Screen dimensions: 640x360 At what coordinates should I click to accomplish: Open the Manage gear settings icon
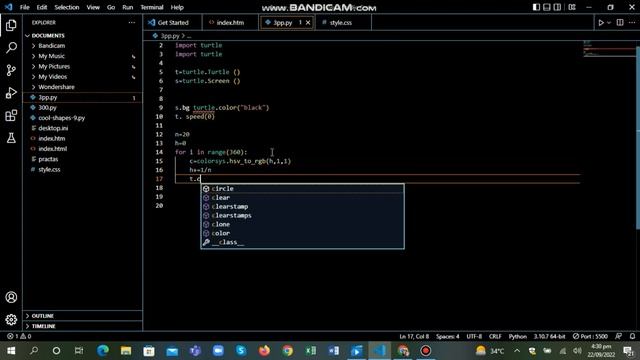pyautogui.click(x=11, y=320)
